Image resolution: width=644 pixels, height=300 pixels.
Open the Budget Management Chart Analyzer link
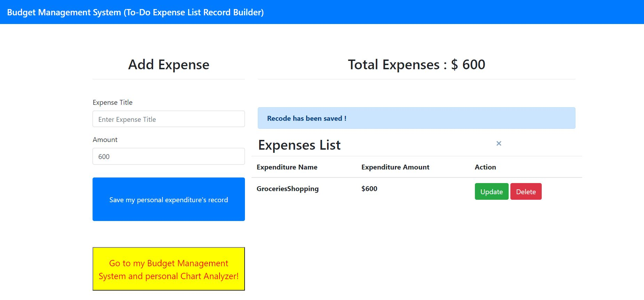(168, 269)
